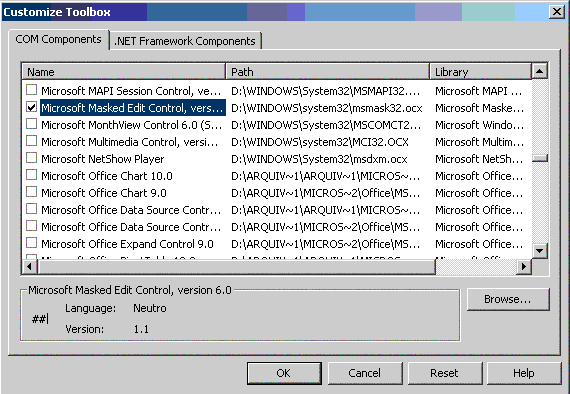Select Microsoft Office Chart 10.0 entry
This screenshot has height=394, width=570.
point(277,176)
